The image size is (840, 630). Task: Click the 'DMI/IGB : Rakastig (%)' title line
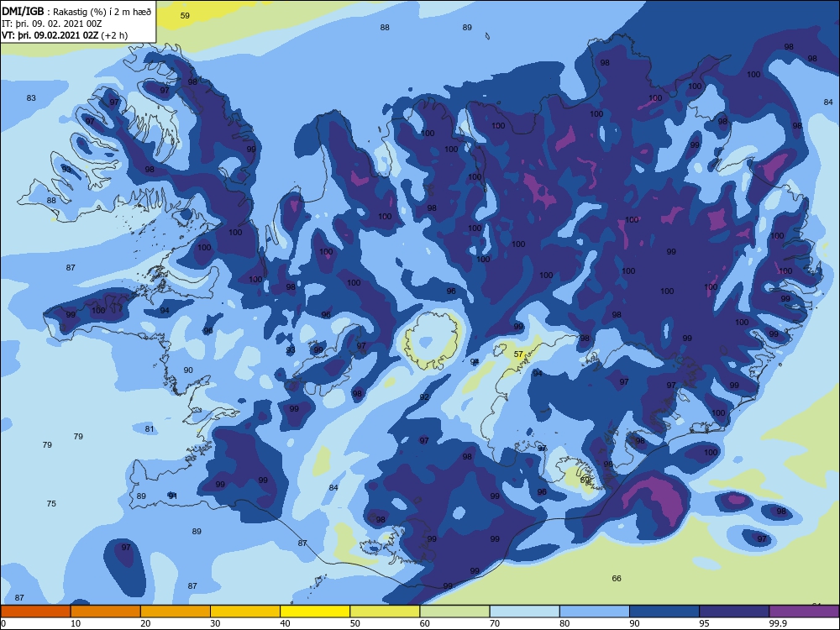(76, 11)
